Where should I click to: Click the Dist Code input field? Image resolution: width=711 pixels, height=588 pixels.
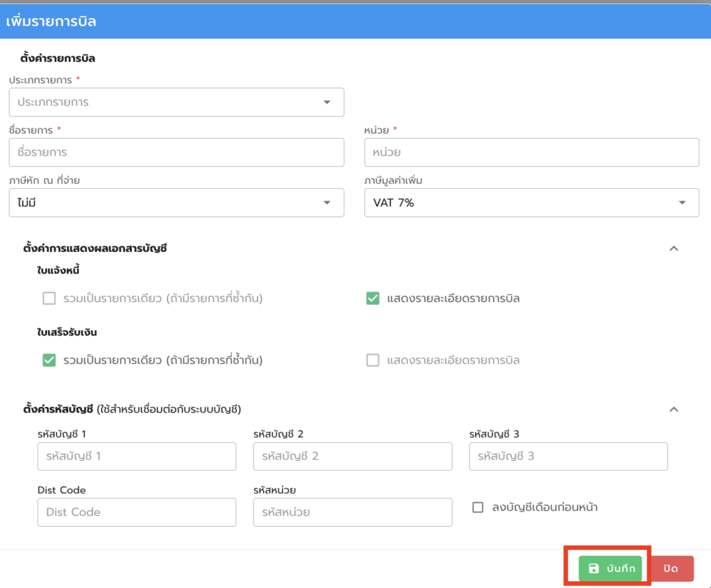(x=137, y=512)
